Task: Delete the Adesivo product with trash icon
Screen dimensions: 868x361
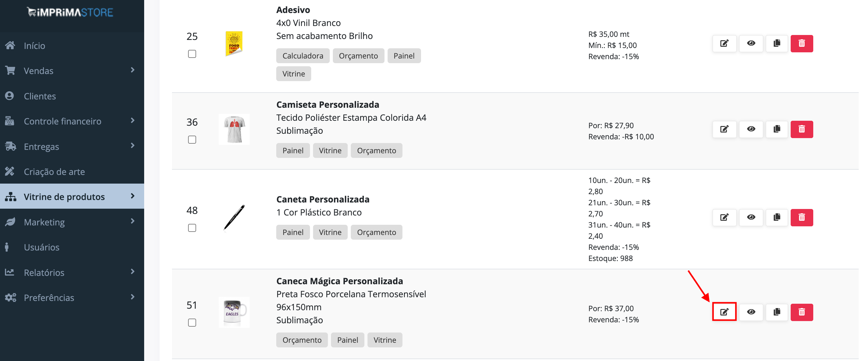Action: (801, 44)
